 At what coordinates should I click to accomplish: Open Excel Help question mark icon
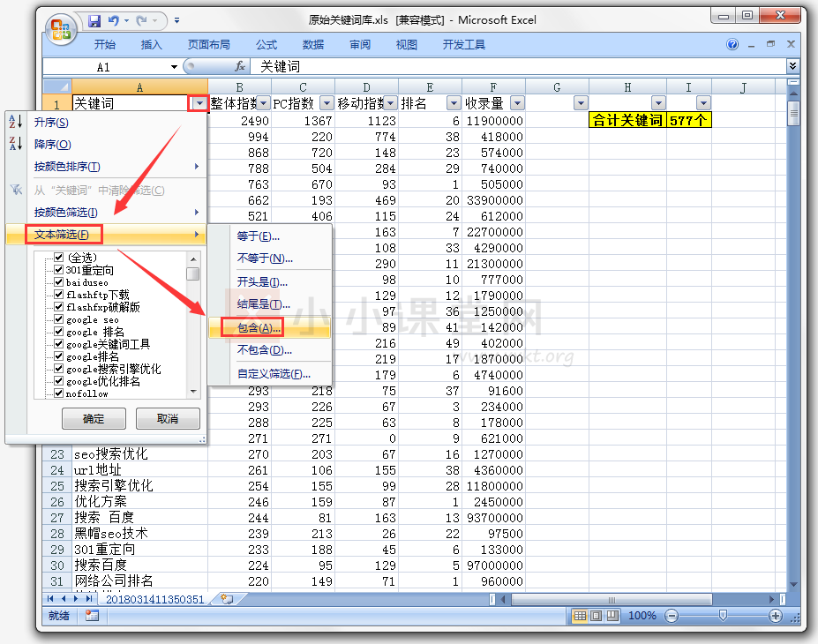[x=732, y=44]
